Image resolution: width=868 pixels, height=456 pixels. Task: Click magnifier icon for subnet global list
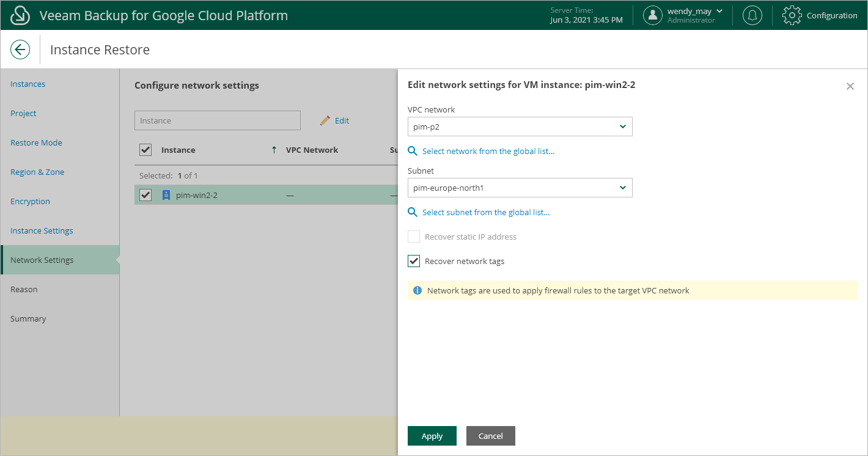[x=413, y=212]
